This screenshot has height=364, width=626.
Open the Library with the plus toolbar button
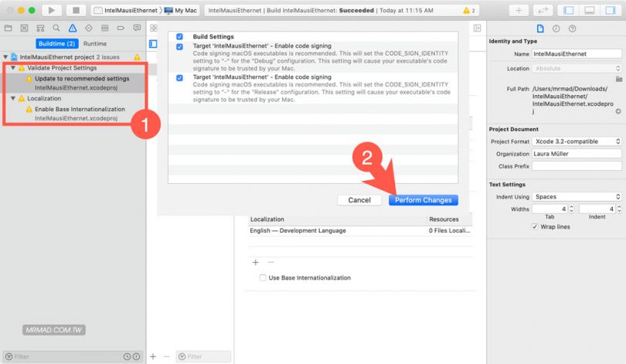click(x=519, y=10)
